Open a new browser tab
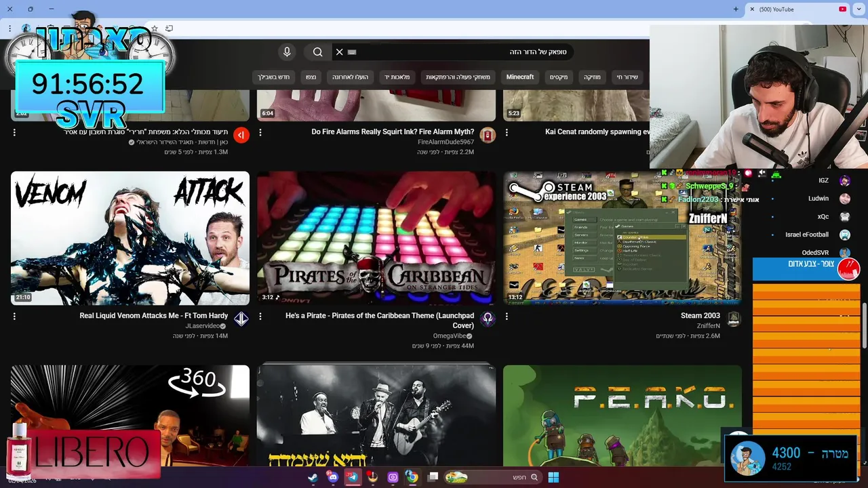The image size is (868, 488). (x=736, y=9)
